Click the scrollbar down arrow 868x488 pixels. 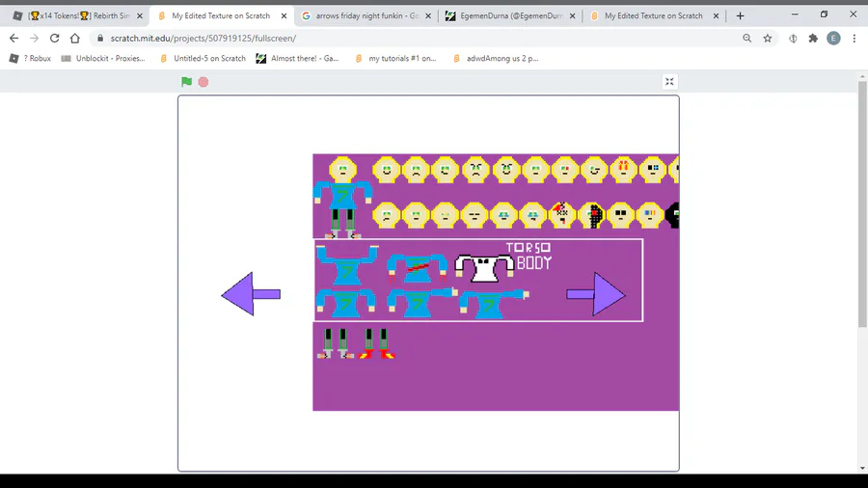click(x=862, y=469)
